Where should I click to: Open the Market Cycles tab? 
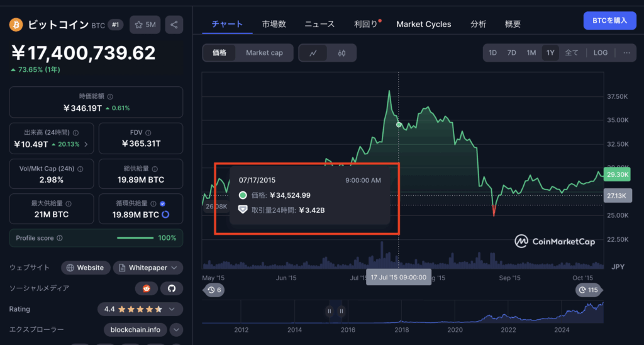tap(423, 25)
